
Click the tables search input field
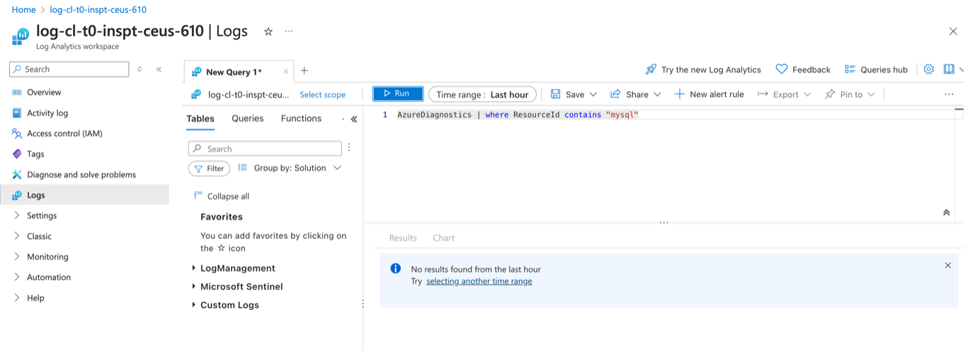click(269, 149)
